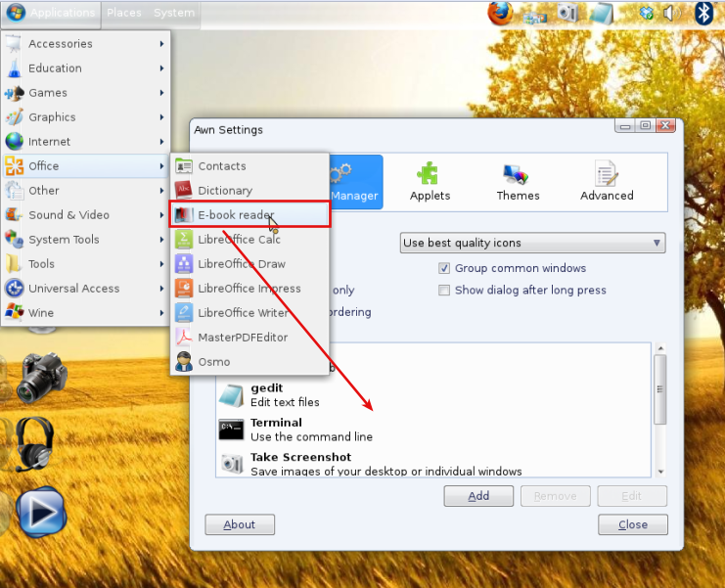
Task: Expand the Accessories submenu
Action: point(85,43)
